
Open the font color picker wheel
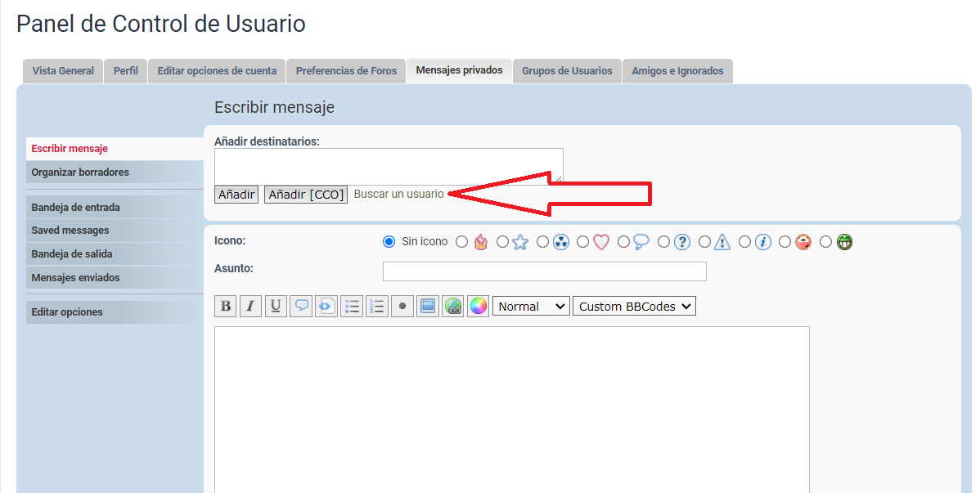478,307
